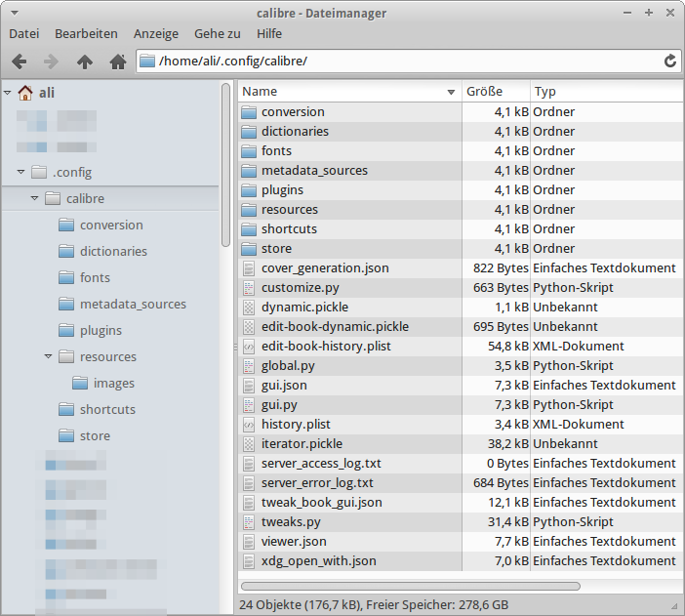The image size is (685, 616).
Task: Collapse the calibre tree node
Action: [34, 198]
